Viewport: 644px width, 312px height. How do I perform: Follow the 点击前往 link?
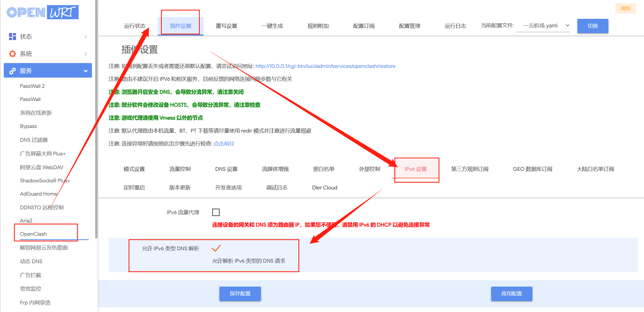(x=224, y=144)
